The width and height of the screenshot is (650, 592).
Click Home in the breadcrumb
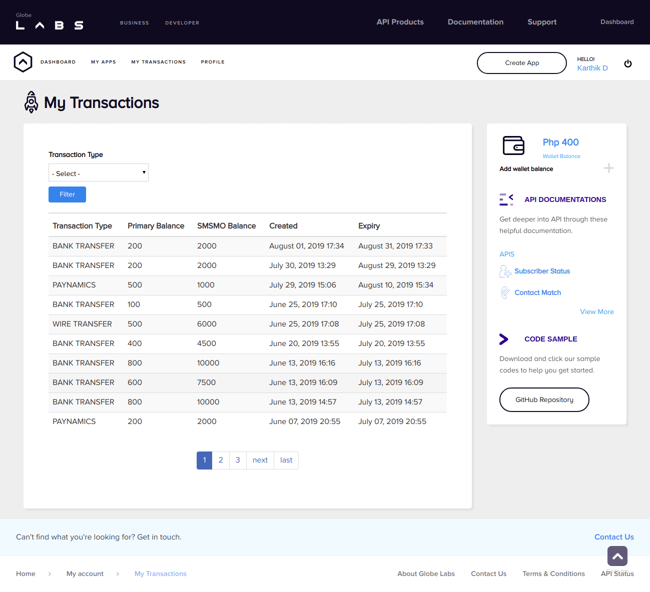(25, 574)
